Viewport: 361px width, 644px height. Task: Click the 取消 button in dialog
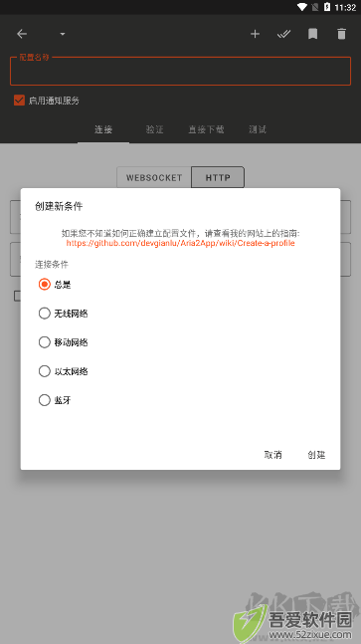click(x=272, y=454)
